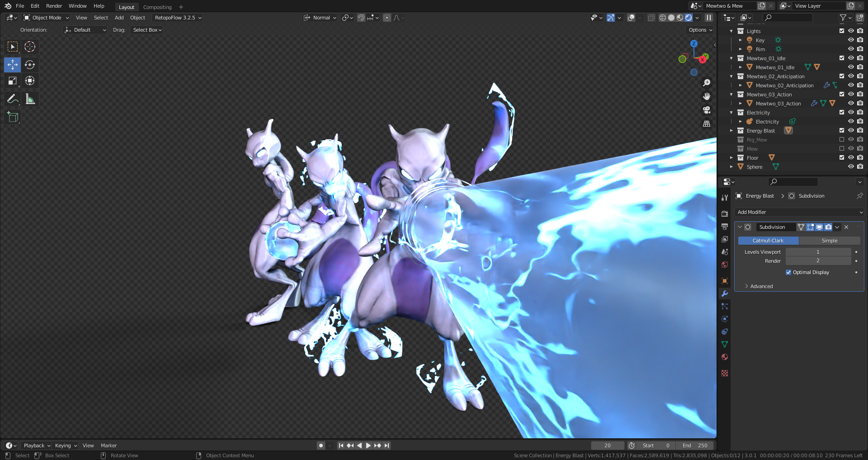Open the World properties tab
Viewport: 868px width, 460px height.
725,264
